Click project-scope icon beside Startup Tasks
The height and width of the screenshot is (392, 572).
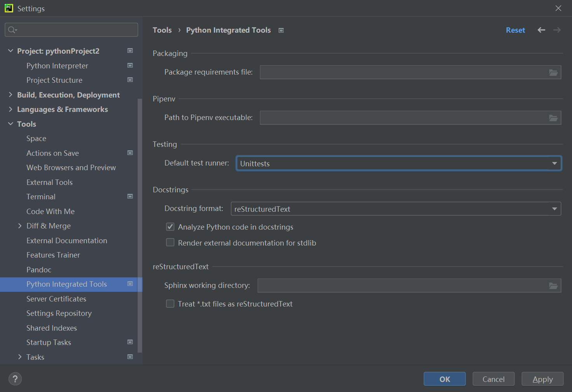pos(130,342)
